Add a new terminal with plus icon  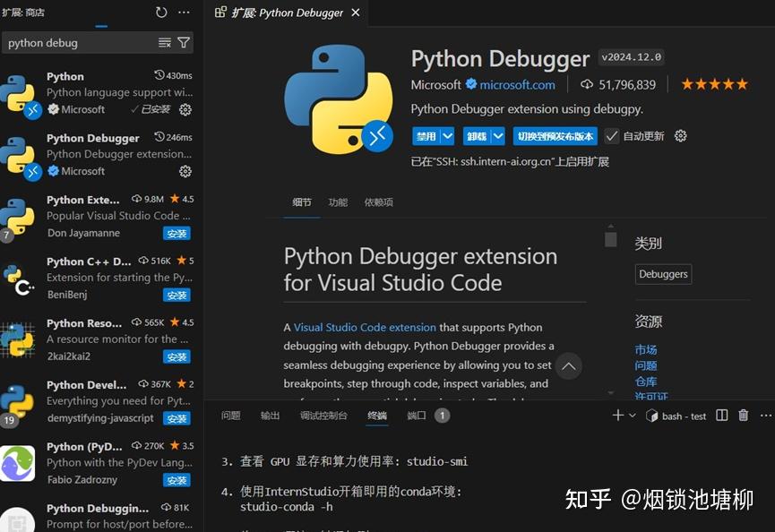(617, 416)
